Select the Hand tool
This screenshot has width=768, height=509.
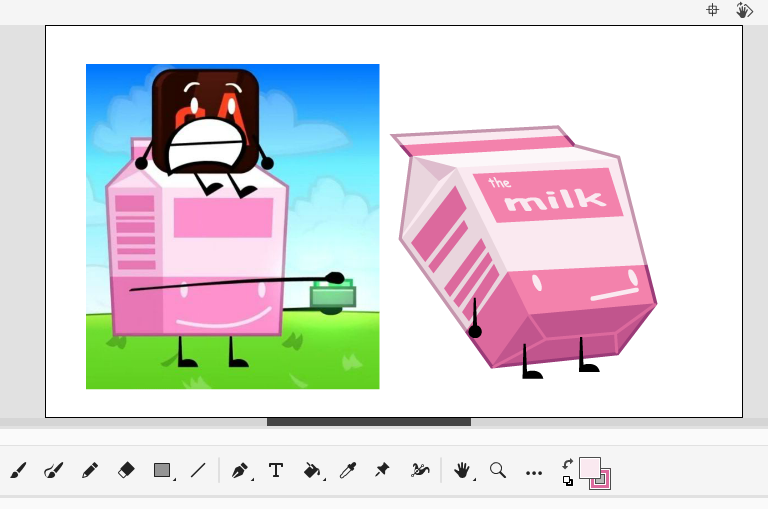(461, 470)
